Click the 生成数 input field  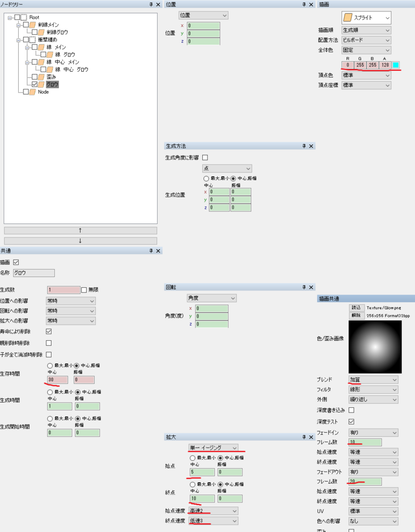pyautogui.click(x=63, y=290)
